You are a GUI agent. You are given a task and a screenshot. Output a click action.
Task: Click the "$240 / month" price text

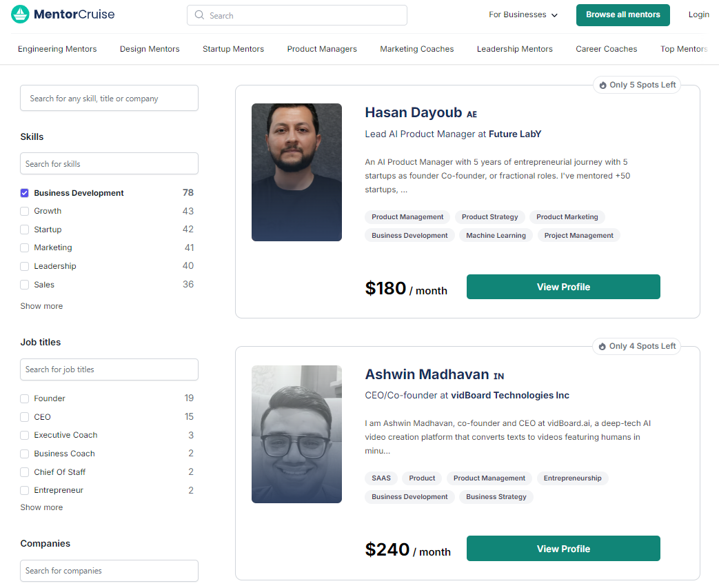407,550
